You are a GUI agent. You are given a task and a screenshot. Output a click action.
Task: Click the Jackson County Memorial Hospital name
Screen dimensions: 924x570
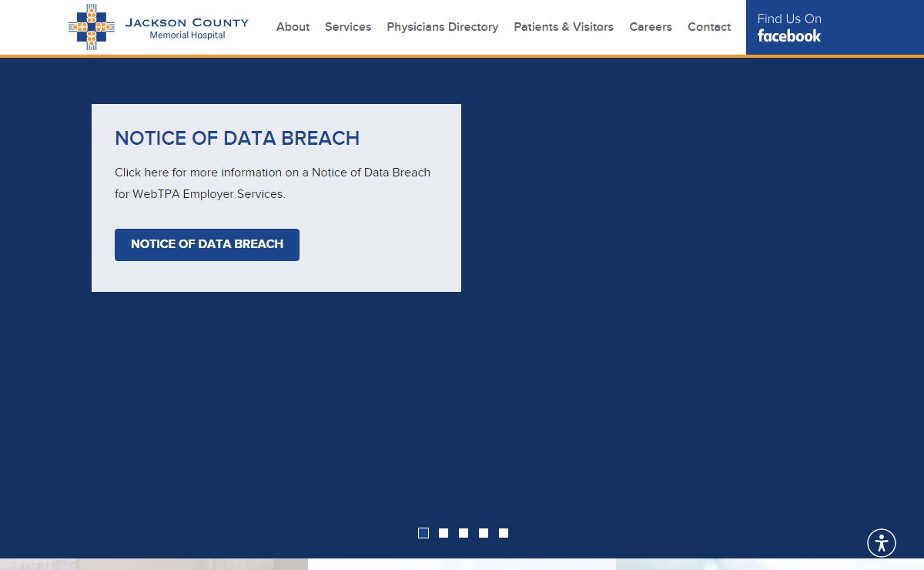pyautogui.click(x=187, y=28)
